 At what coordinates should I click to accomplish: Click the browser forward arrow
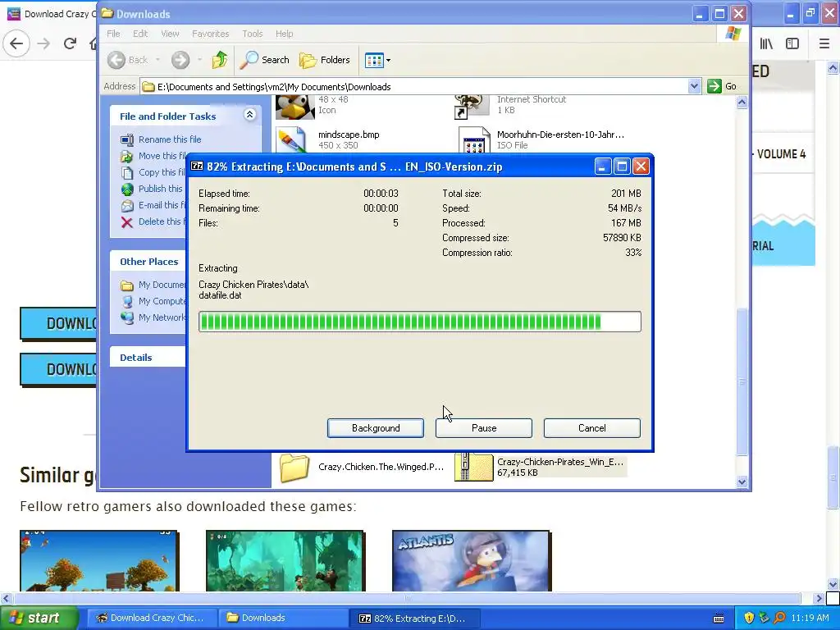(x=43, y=43)
